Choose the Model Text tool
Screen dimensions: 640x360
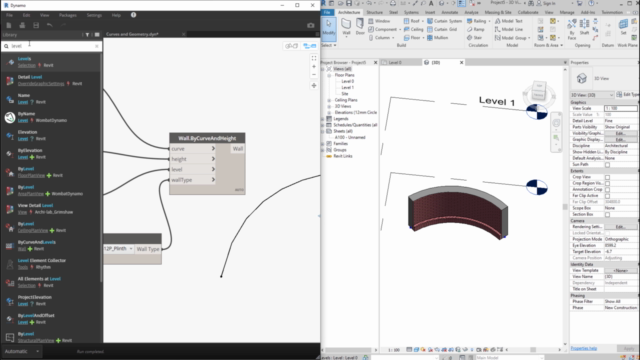click(x=509, y=21)
